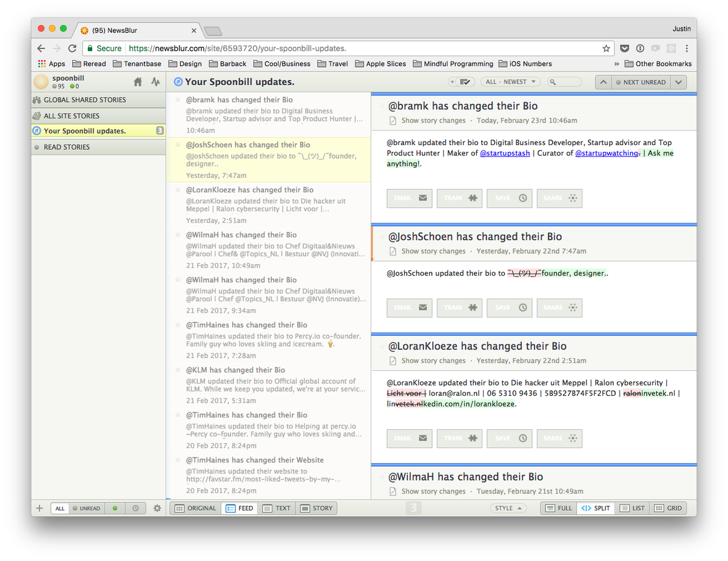
Task: Email the @JoshSchoen story
Action: tap(409, 308)
